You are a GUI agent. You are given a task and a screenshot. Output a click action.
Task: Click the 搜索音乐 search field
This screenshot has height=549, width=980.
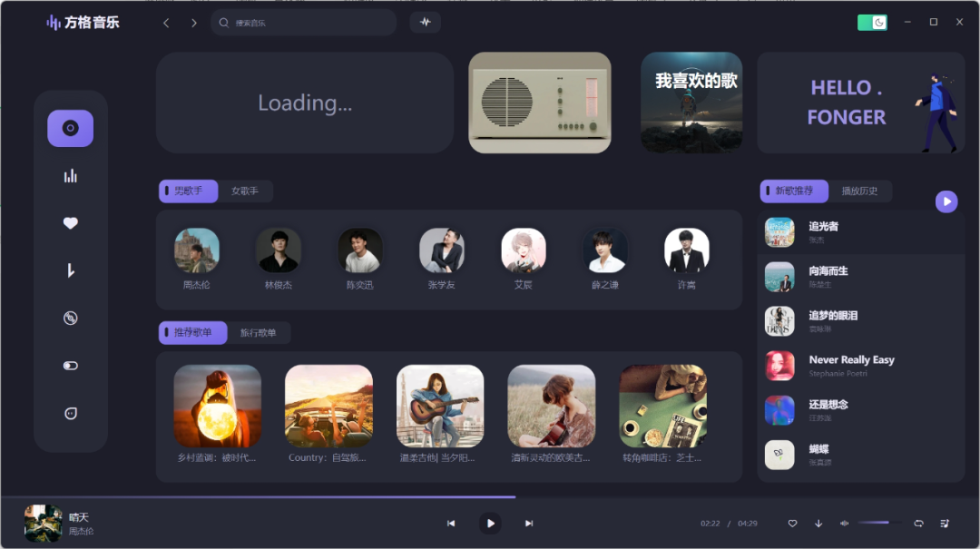[309, 23]
